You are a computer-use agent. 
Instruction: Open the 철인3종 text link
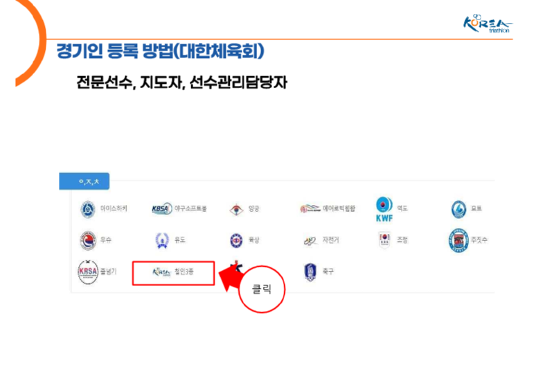point(184,271)
